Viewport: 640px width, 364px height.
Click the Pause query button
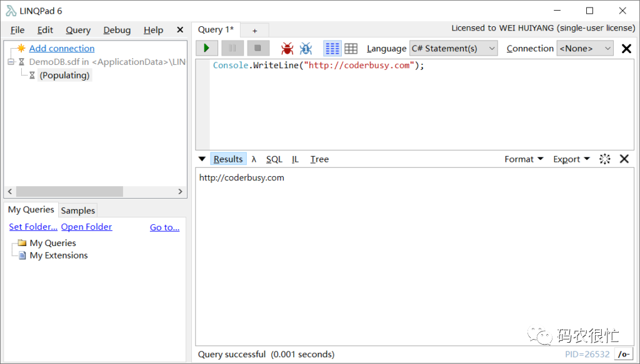point(232,48)
